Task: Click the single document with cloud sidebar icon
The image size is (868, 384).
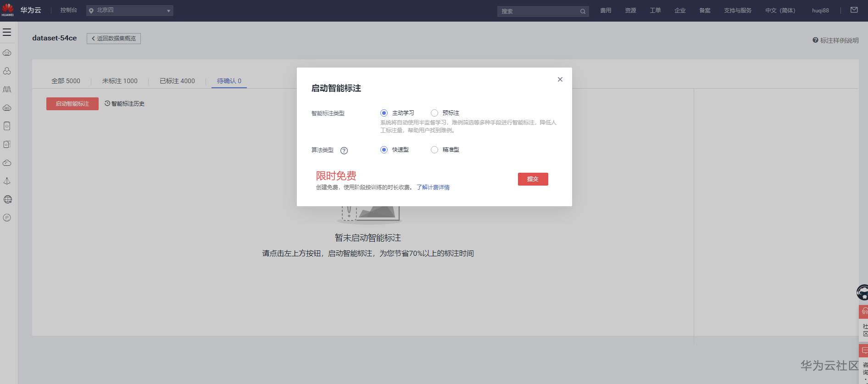Action: click(7, 126)
